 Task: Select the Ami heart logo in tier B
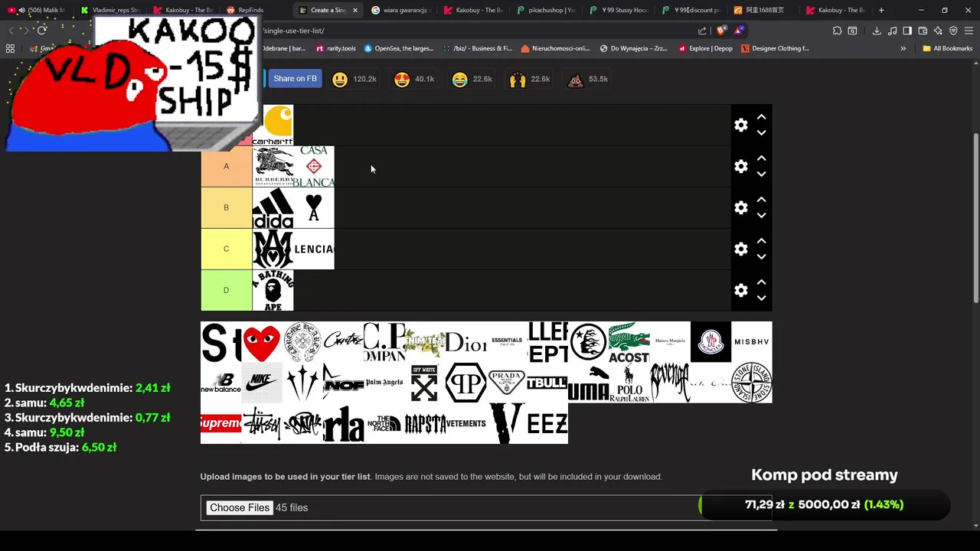pos(314,207)
